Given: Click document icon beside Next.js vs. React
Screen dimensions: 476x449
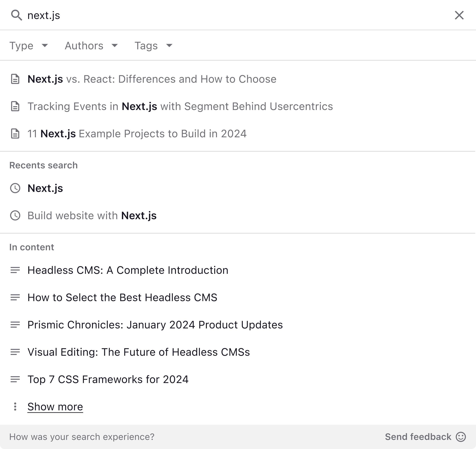Looking at the screenshot, I should tap(15, 79).
